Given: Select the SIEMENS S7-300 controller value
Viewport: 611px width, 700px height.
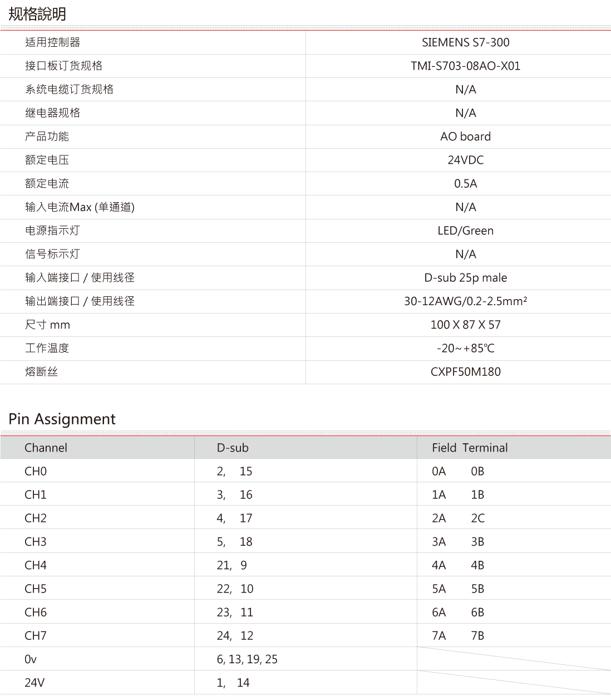Looking at the screenshot, I should pyautogui.click(x=465, y=42).
